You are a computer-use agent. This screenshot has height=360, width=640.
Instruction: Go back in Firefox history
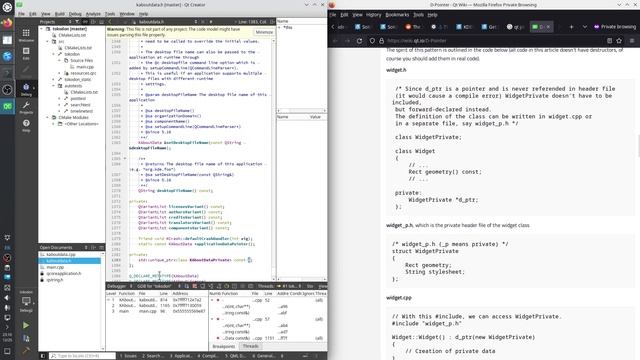point(335,41)
